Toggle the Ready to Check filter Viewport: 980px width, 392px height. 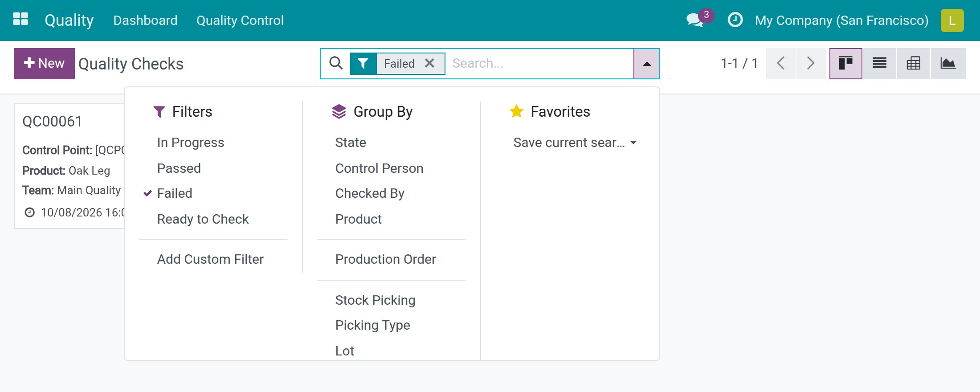203,219
